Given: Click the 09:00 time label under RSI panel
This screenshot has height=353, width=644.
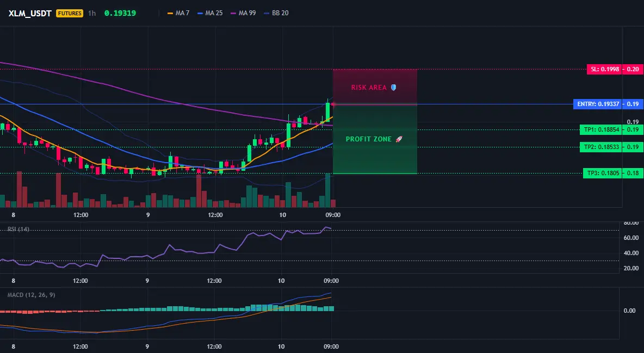Looking at the screenshot, I should 331,281.
